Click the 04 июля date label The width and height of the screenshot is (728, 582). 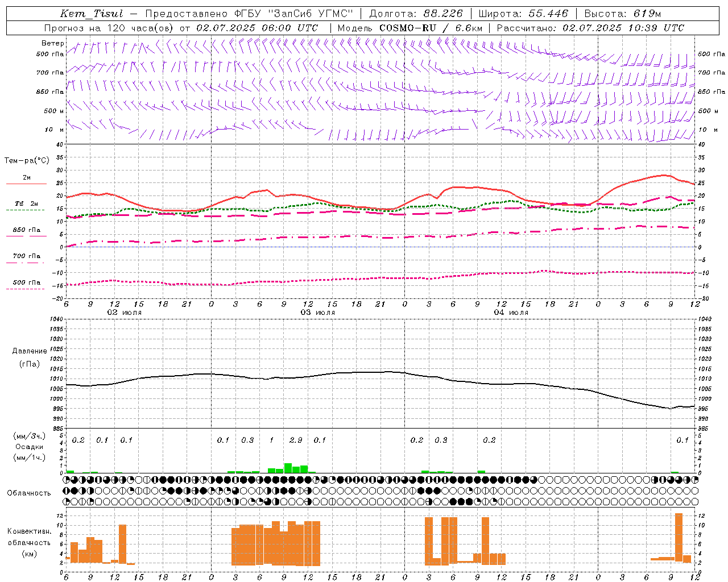(x=511, y=313)
